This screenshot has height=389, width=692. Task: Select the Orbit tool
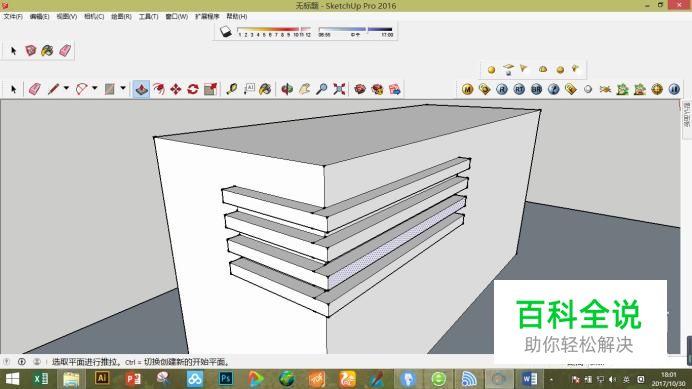(287, 89)
